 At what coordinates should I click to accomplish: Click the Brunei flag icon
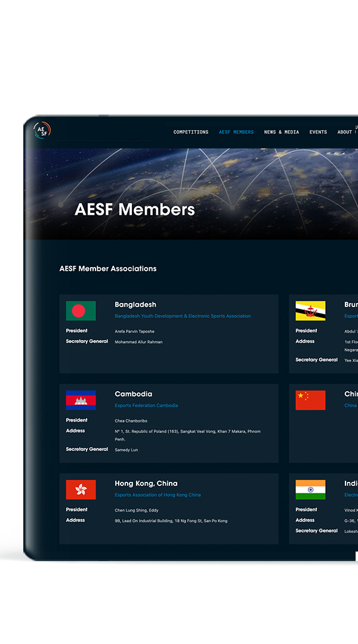[310, 311]
